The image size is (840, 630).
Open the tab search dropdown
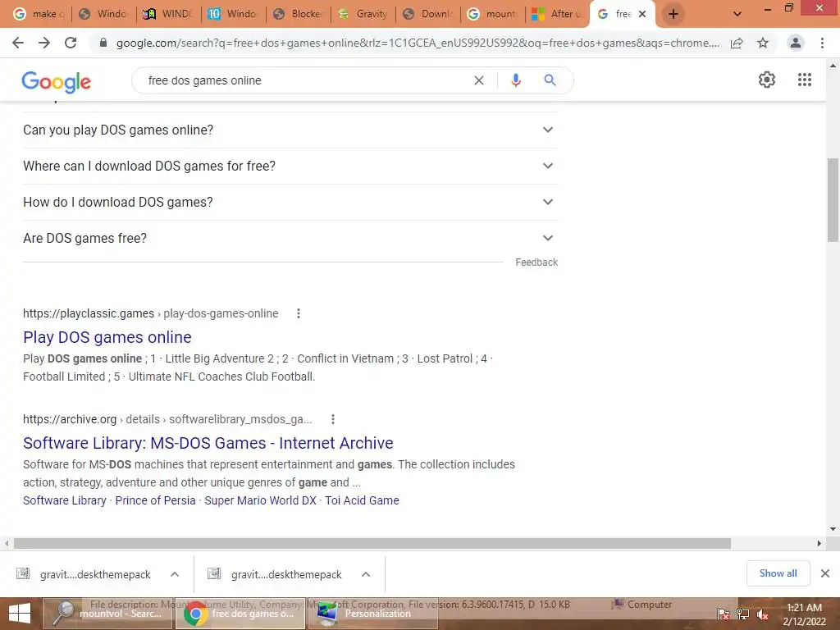pyautogui.click(x=737, y=14)
